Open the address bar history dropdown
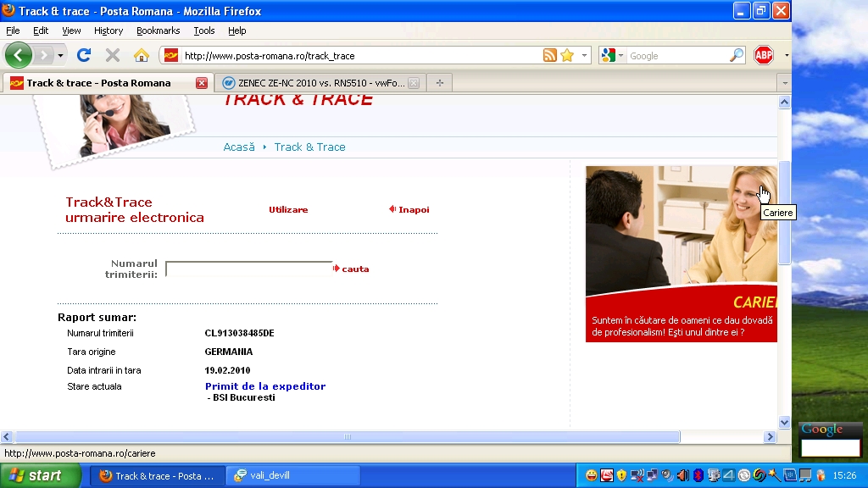The image size is (868, 488). (x=584, y=55)
